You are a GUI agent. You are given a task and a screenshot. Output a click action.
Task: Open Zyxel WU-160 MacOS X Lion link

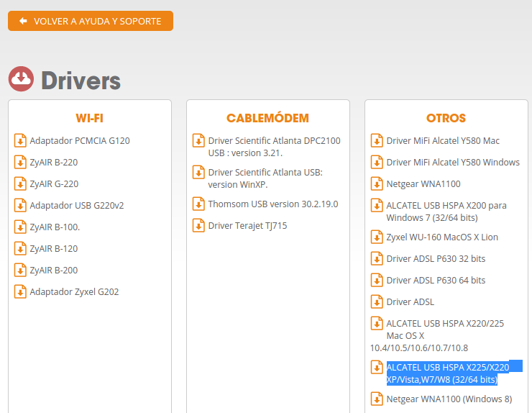point(442,237)
